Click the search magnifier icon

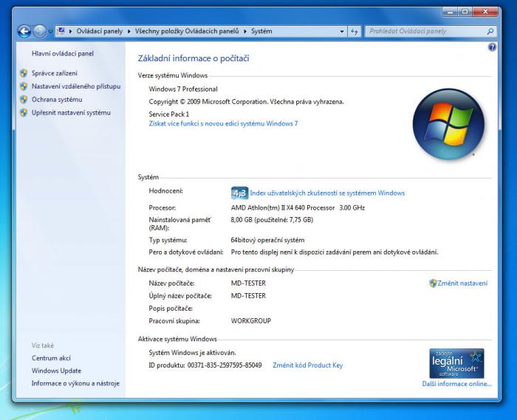tap(490, 31)
